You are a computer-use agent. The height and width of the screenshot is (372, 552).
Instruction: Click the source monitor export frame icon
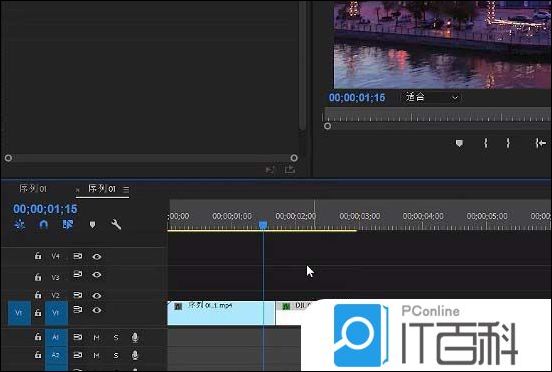point(289,170)
